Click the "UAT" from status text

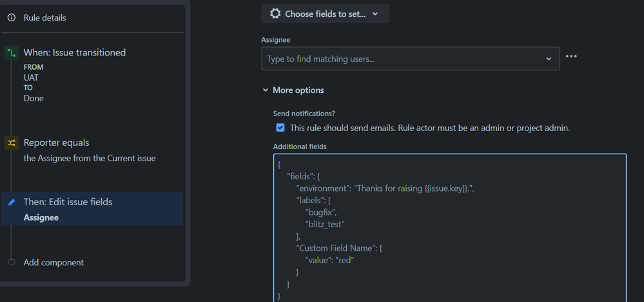tap(31, 77)
